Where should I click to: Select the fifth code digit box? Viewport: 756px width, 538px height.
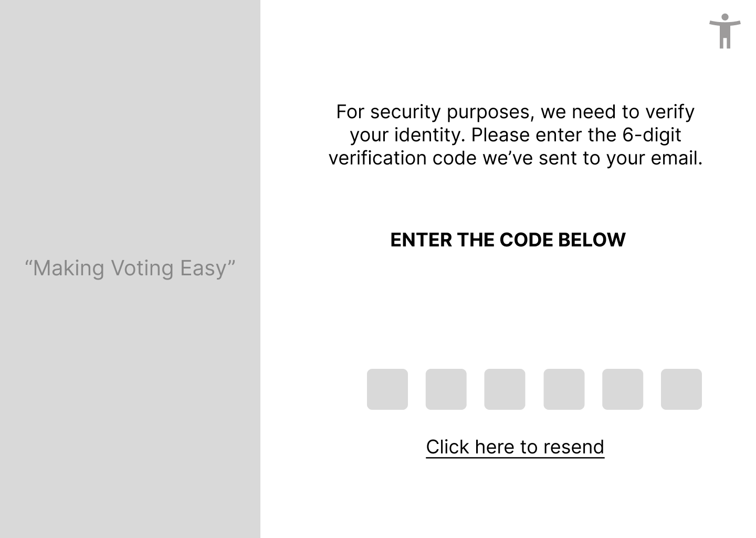point(623,389)
